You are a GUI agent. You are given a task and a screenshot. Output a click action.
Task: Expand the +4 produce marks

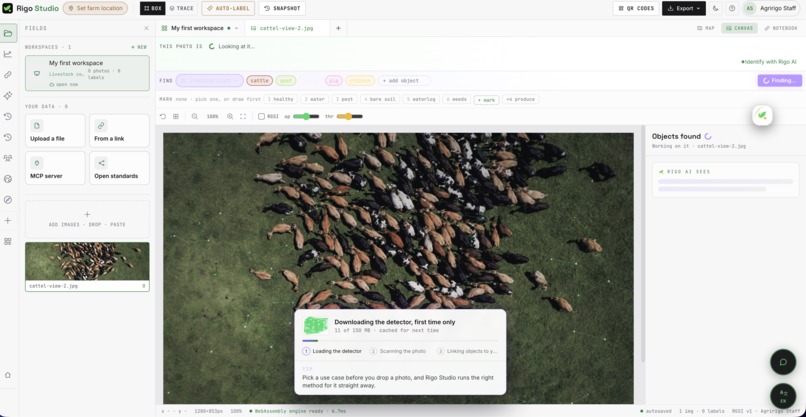pos(521,99)
